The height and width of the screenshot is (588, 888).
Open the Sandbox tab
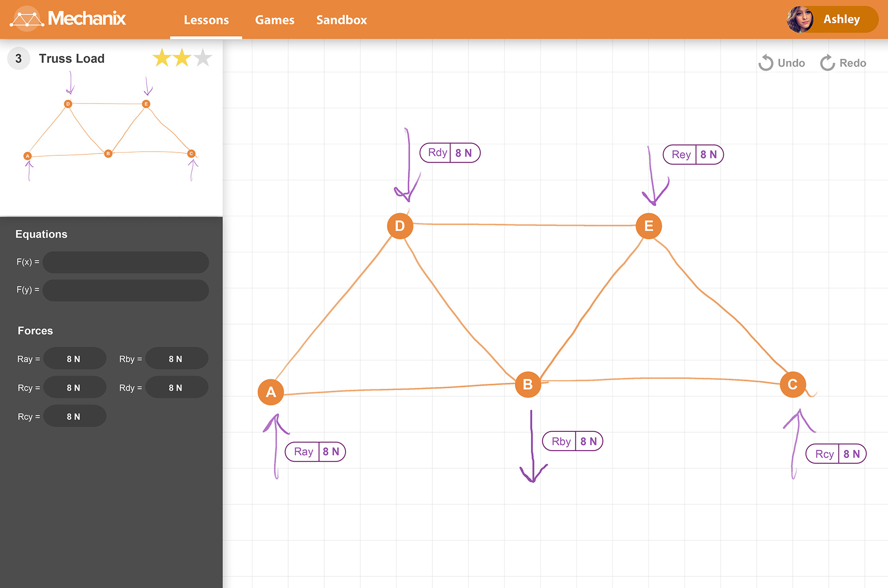[x=341, y=20]
